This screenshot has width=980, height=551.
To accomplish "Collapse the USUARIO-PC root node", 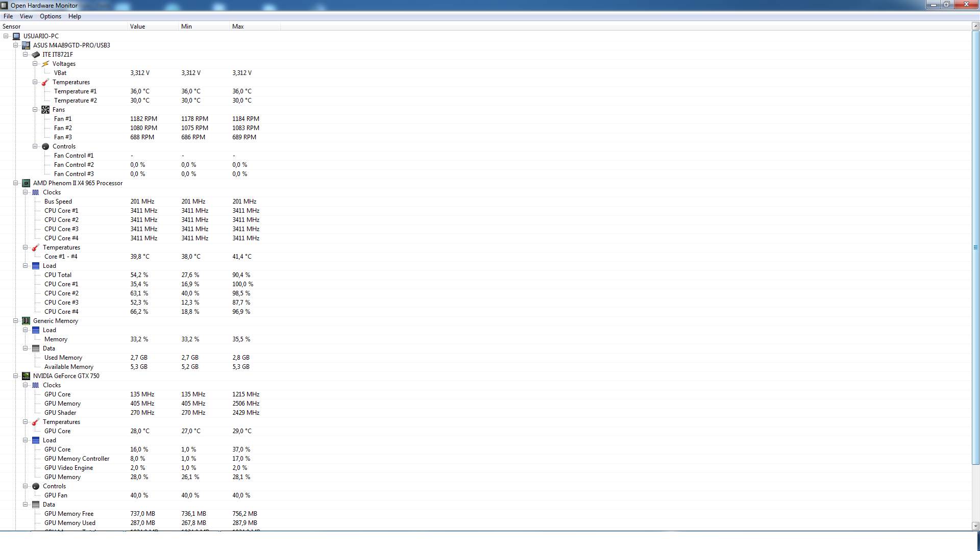I will point(6,36).
